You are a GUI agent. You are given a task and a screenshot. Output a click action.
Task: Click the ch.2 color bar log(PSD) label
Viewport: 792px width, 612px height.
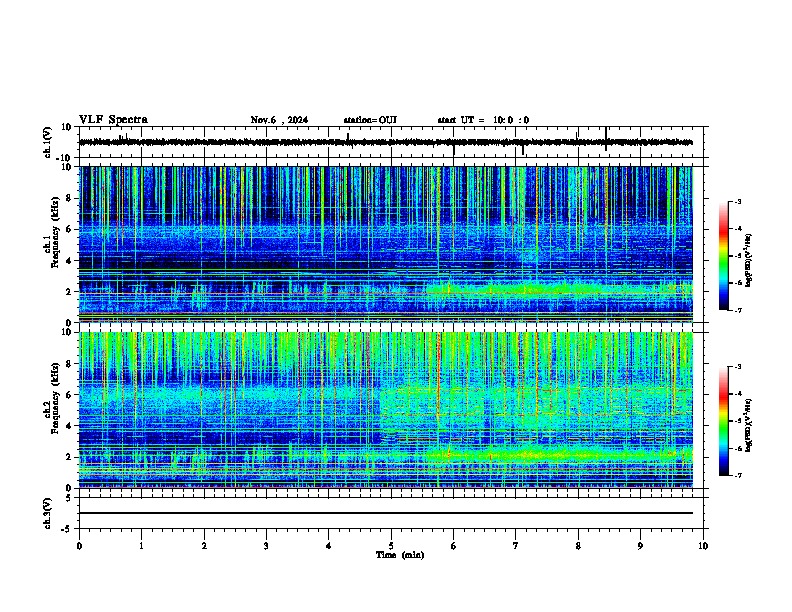point(748,425)
